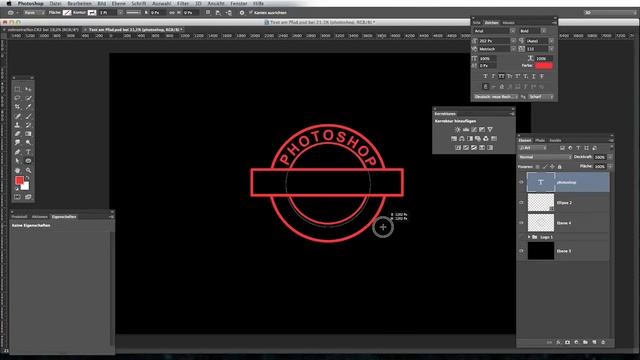The width and height of the screenshot is (640, 360).
Task: Open the Bearbeiten menu
Action: click(x=79, y=3)
